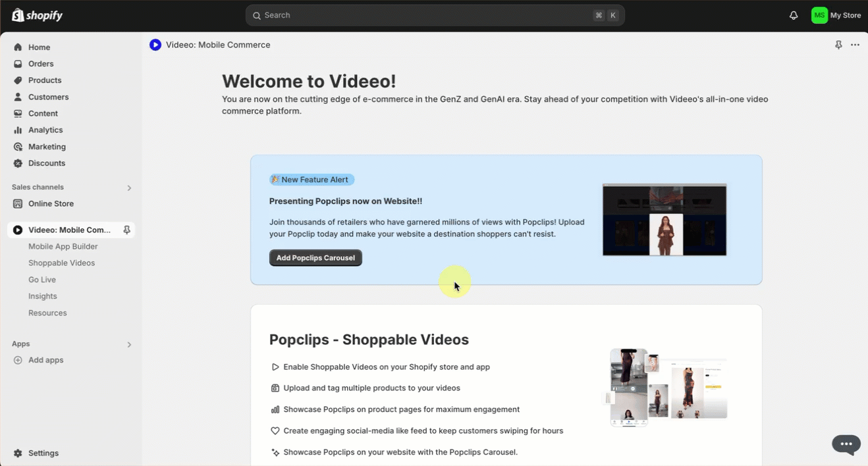Click 'Welcome to Videeo!' heading
The height and width of the screenshot is (466, 868).
[x=309, y=82]
